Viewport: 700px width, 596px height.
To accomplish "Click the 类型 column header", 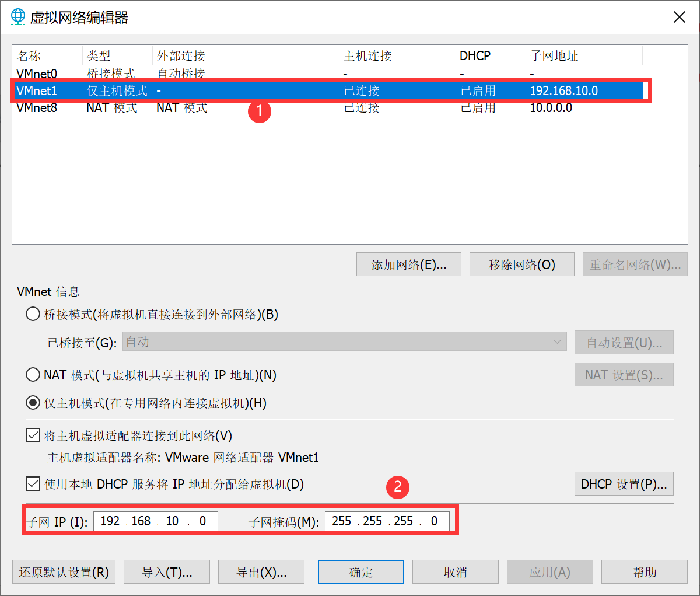I will click(117, 56).
